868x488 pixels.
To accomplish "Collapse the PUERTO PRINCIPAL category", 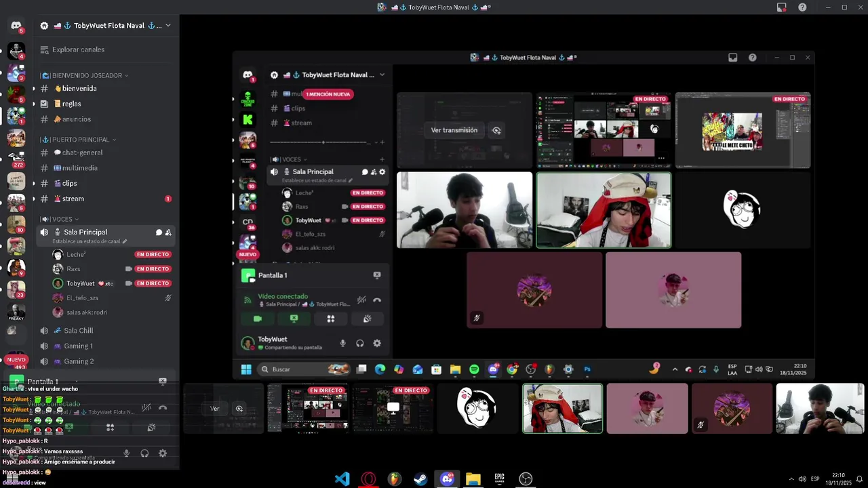I will 78,140.
